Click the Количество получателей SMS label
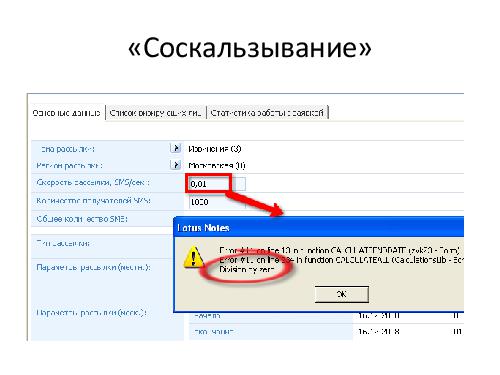 (93, 201)
